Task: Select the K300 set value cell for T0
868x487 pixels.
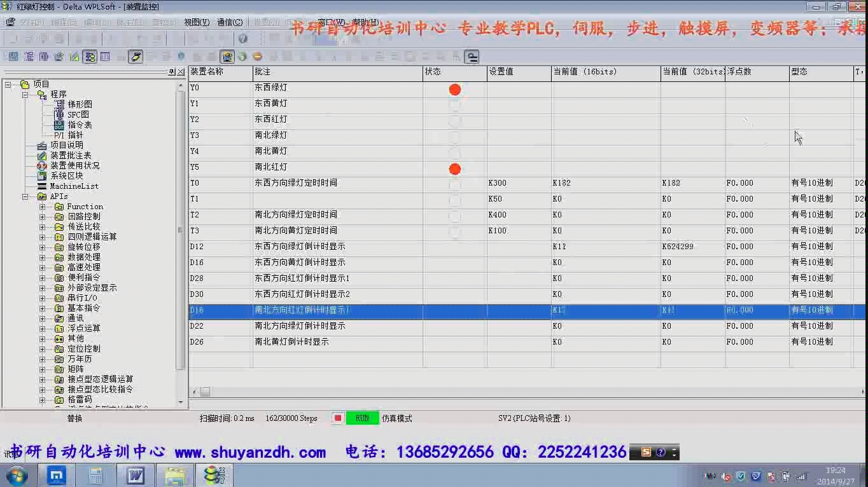Action: coord(519,183)
